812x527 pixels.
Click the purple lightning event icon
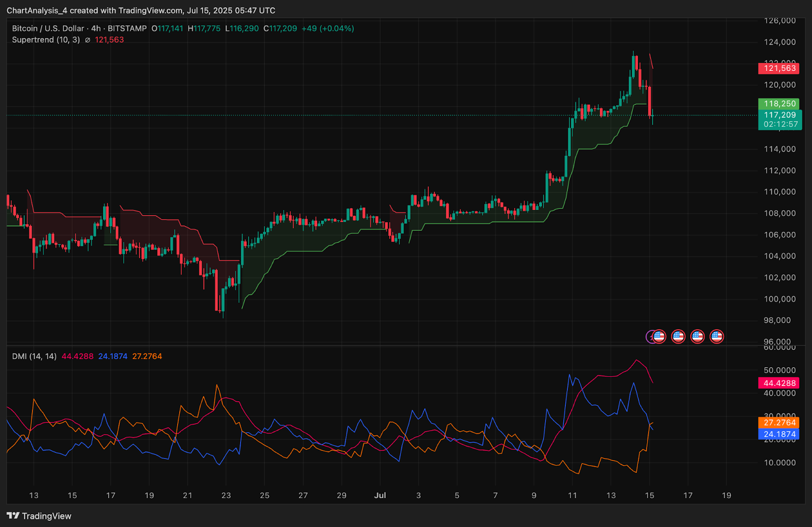(649, 336)
